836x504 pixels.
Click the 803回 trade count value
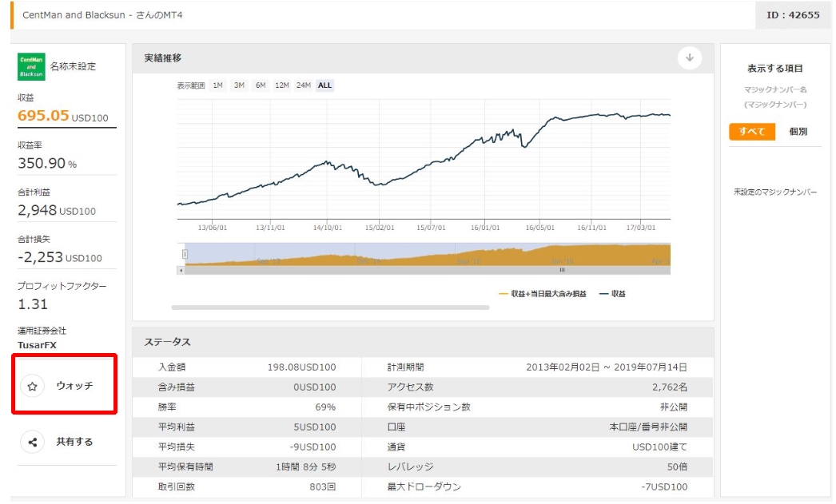point(323,487)
